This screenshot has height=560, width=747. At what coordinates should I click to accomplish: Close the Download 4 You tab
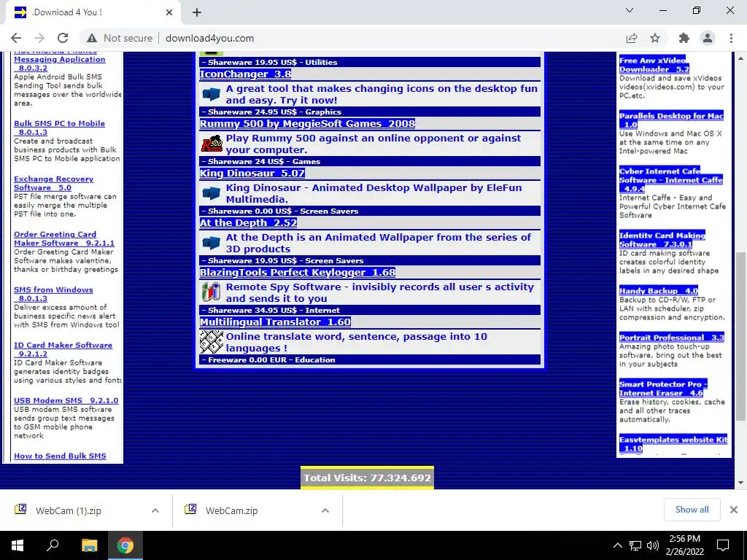coord(169,12)
